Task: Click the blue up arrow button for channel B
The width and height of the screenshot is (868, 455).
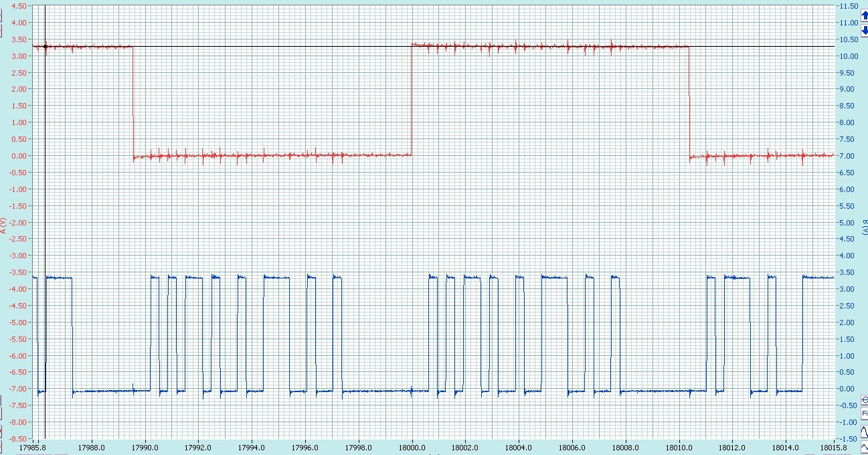Action: point(865,15)
